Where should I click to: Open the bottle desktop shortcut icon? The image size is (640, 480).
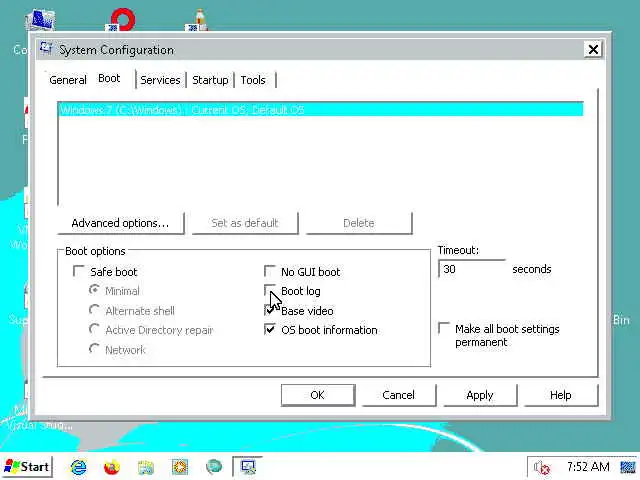click(x=198, y=20)
